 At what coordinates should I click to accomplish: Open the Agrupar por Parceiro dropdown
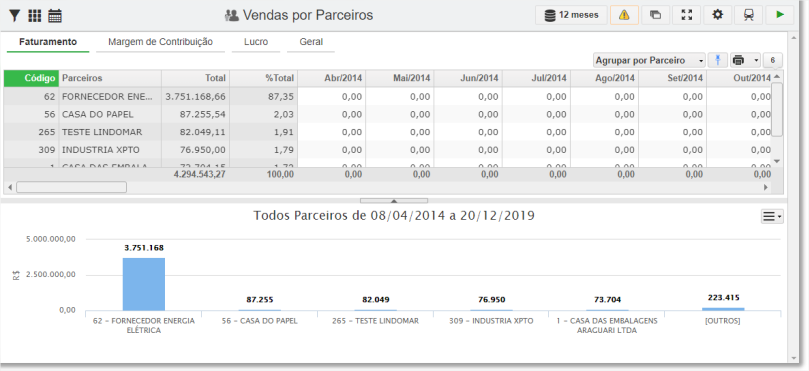[x=649, y=60]
